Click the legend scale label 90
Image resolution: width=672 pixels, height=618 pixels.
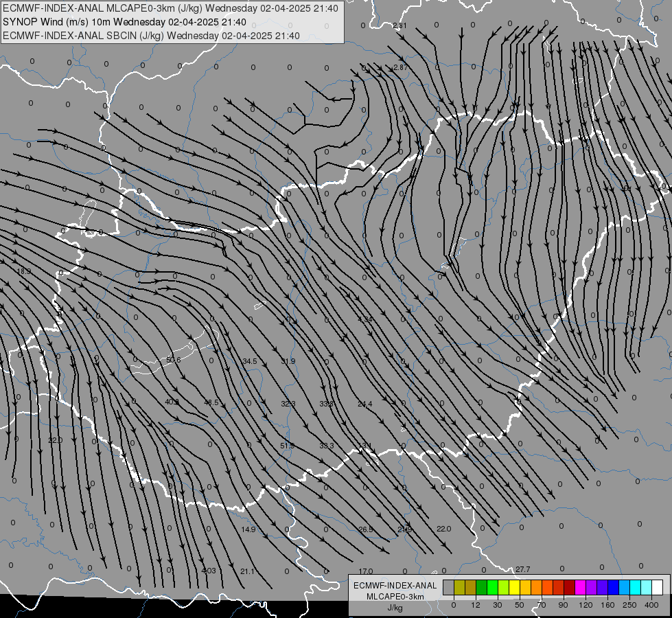(x=563, y=605)
